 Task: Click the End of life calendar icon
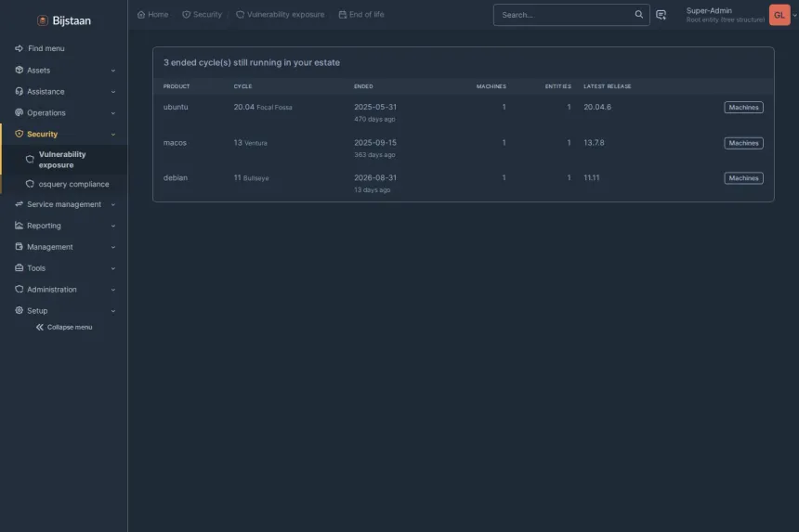343,15
